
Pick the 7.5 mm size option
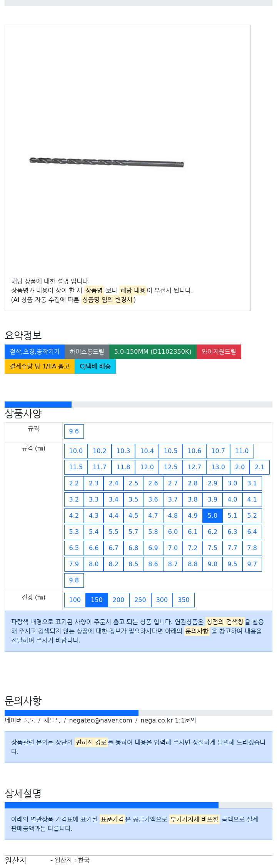[212, 548]
